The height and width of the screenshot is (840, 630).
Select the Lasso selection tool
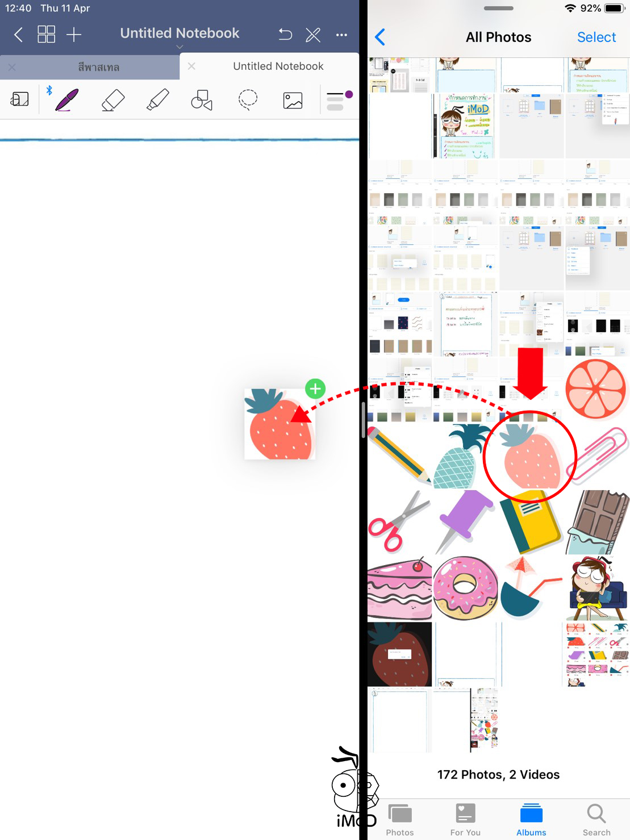tap(248, 100)
